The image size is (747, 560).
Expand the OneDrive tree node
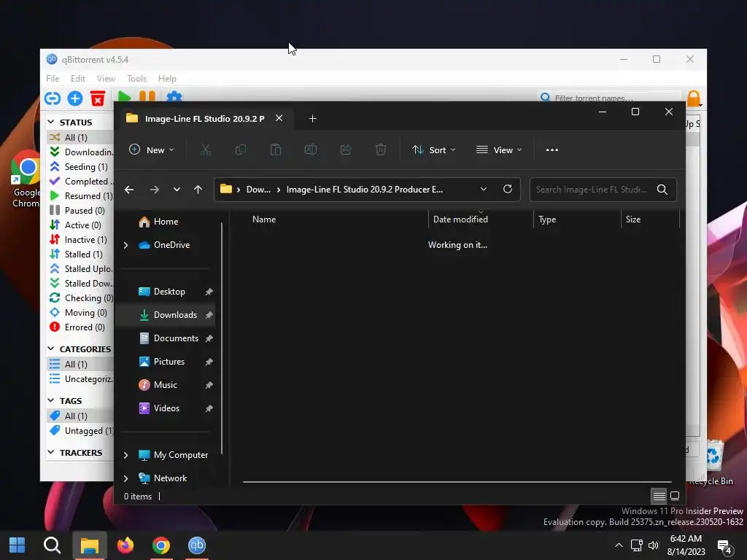click(125, 245)
